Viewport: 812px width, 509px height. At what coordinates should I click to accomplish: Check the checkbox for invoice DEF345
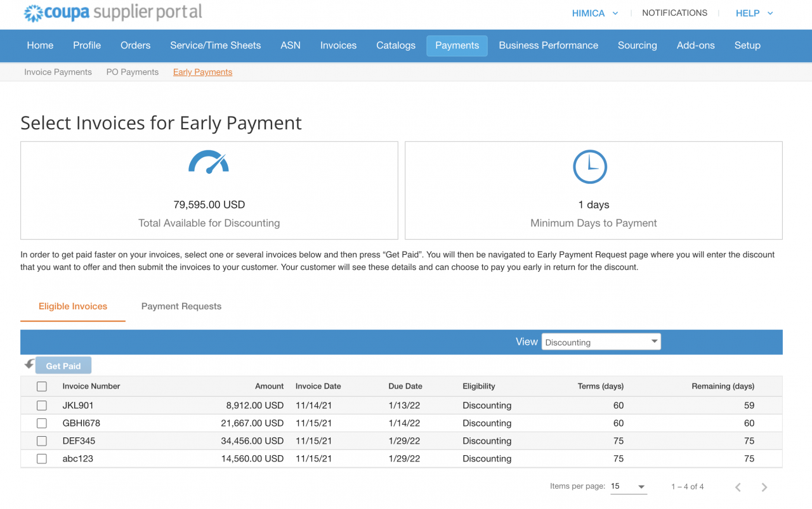(41, 441)
